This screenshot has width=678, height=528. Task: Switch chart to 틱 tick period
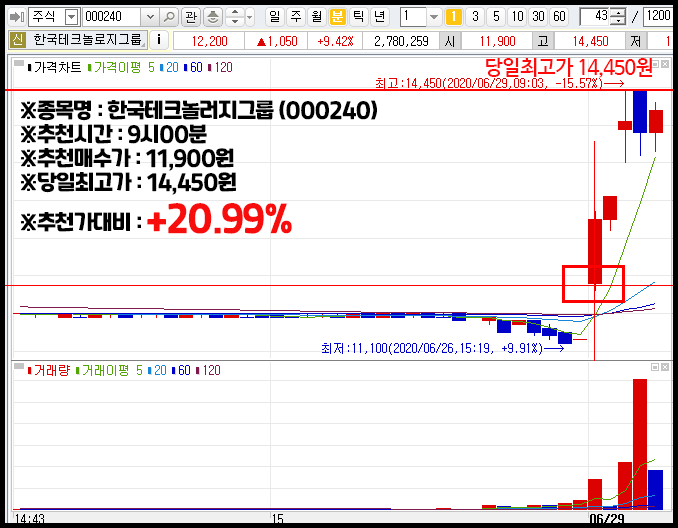(x=358, y=17)
